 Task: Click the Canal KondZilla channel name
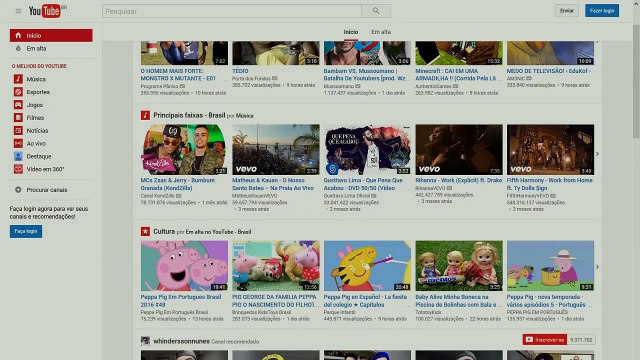pos(158,196)
